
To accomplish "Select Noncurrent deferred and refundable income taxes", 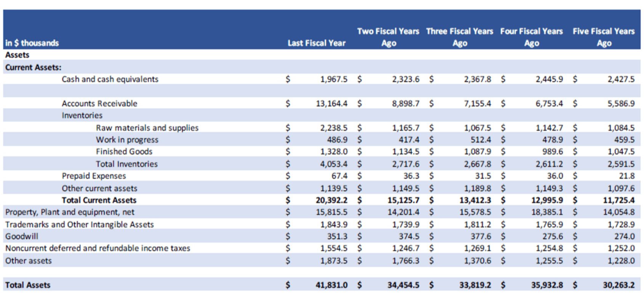I will (98, 248).
